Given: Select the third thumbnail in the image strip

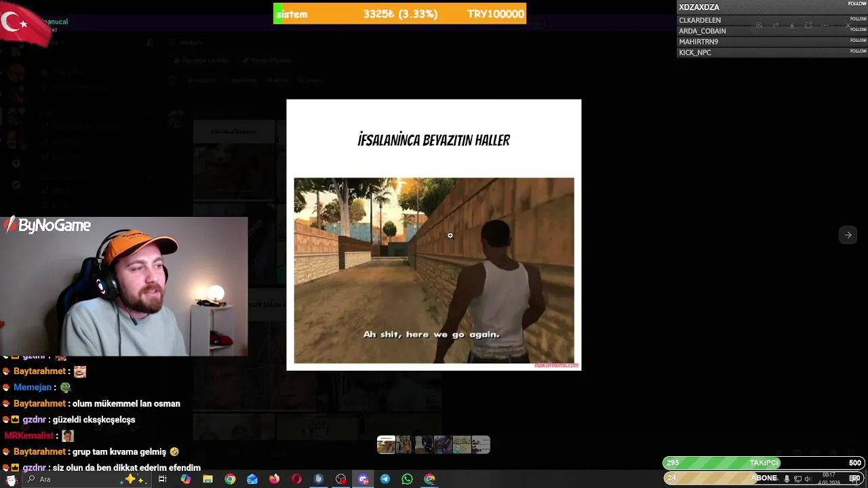Looking at the screenshot, I should [x=424, y=445].
